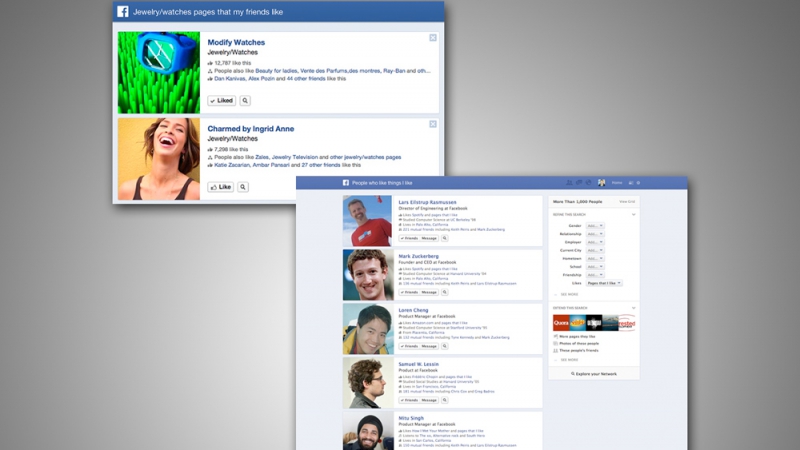Image resolution: width=800 pixels, height=450 pixels.
Task: Collapse the Refine This Search section
Action: click(x=634, y=214)
